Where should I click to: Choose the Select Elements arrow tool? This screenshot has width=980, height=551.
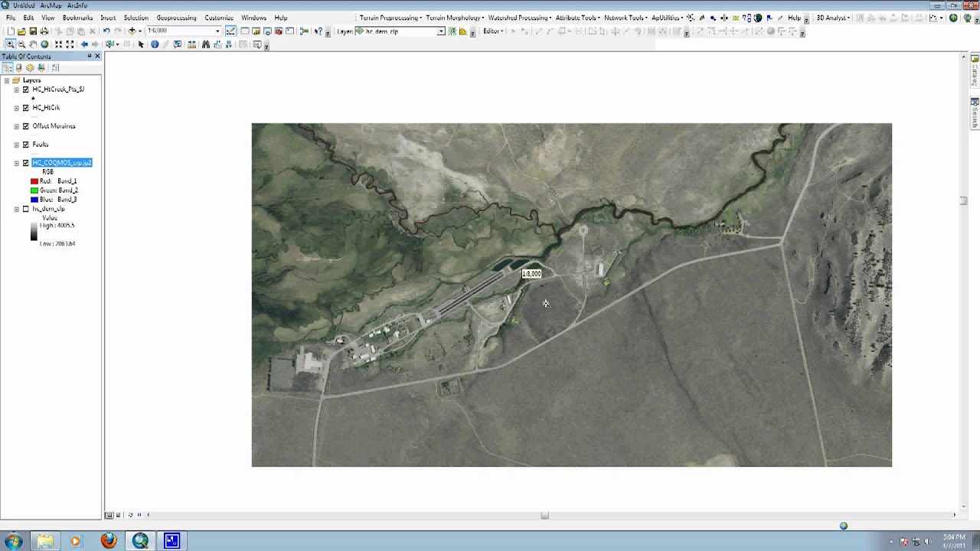pos(141,44)
